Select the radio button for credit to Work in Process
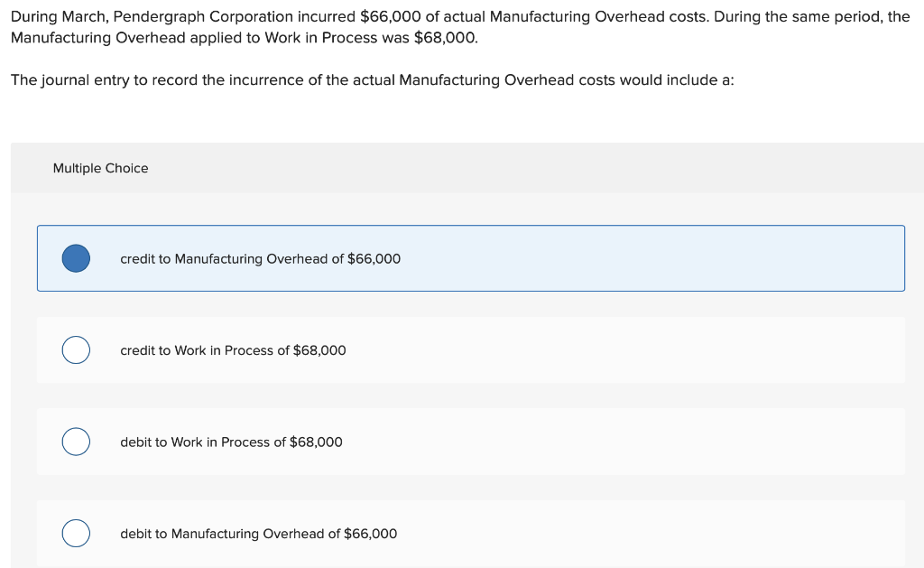Image resolution: width=924 pixels, height=568 pixels. tap(76, 349)
